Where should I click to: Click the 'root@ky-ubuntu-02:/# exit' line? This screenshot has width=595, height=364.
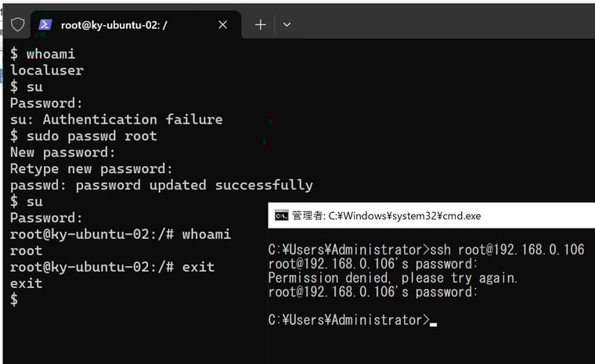point(112,267)
